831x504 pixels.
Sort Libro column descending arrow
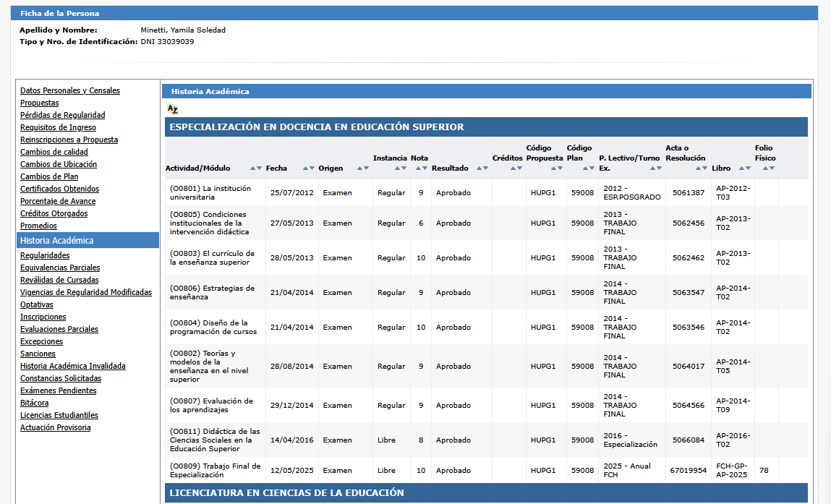point(749,168)
